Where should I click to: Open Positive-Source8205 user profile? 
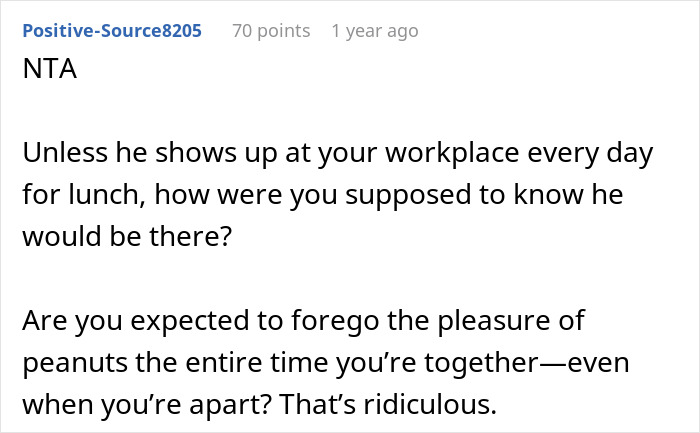pos(112,31)
